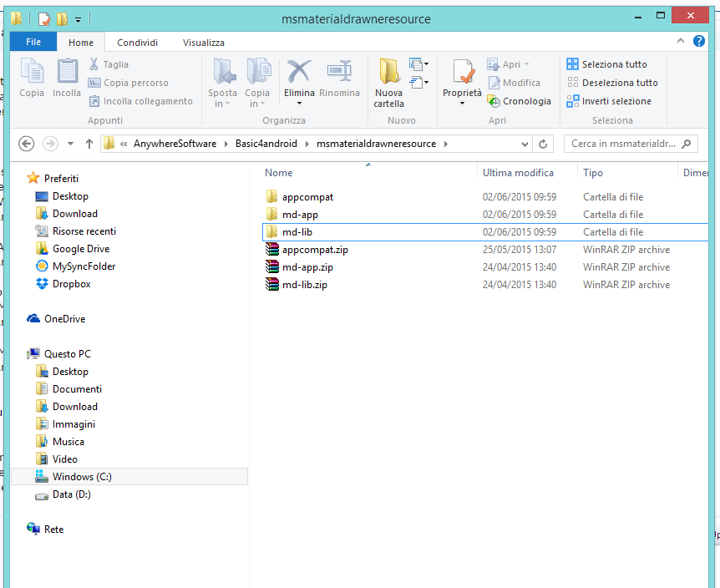
Task: Click Seleziona tutto
Action: [606, 64]
